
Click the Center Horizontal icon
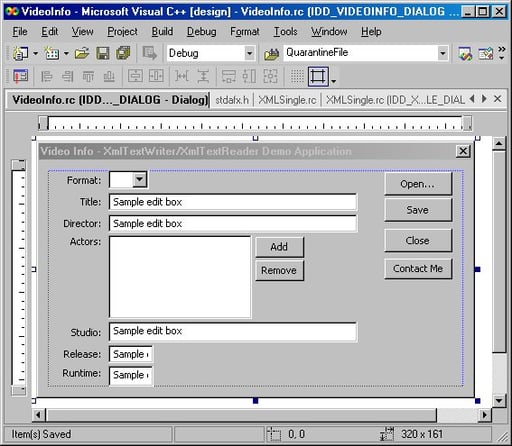click(x=156, y=76)
